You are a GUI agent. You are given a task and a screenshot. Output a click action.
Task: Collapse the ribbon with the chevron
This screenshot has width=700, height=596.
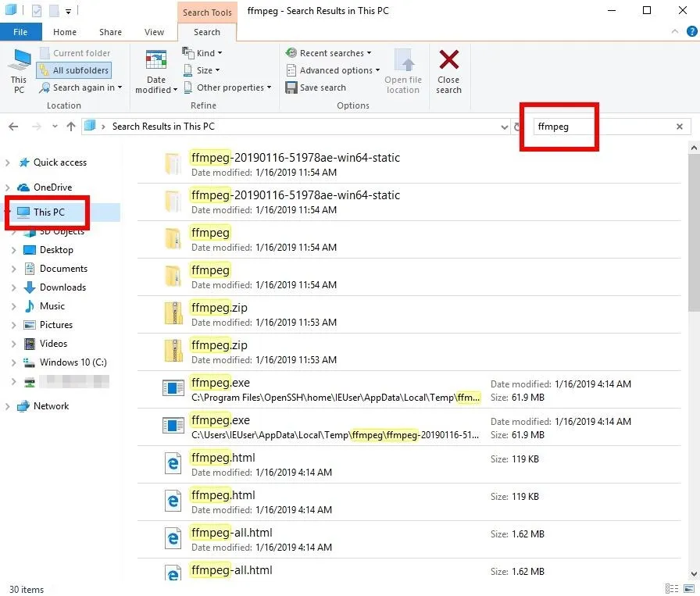tap(674, 31)
